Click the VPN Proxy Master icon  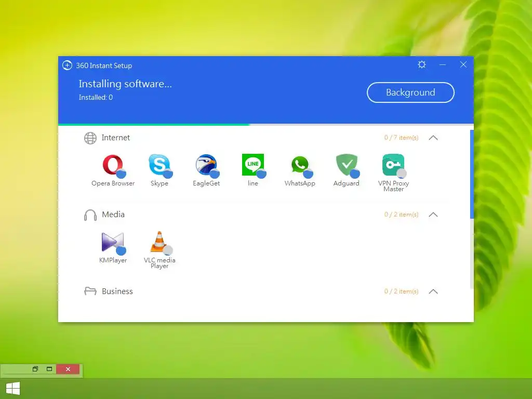click(x=394, y=165)
